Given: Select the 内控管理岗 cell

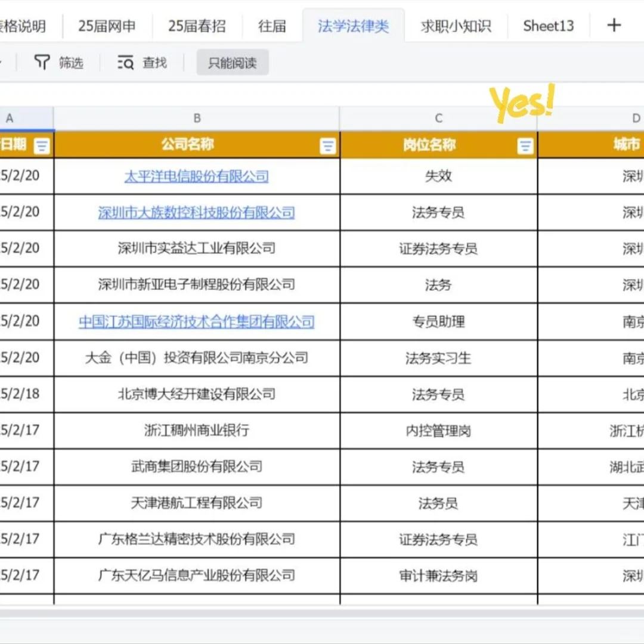Looking at the screenshot, I should coord(439,431).
